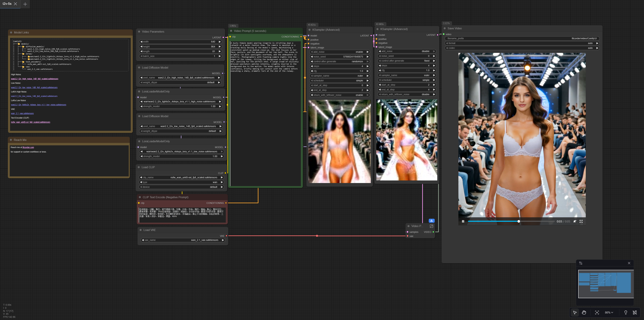
Task: Toggle link visibility icon in bottom toolbar
Action: point(635,312)
